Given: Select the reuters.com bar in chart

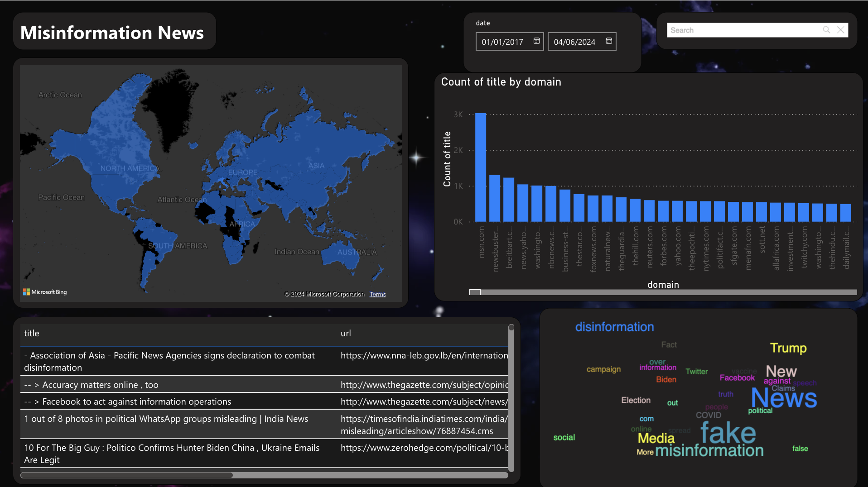Looking at the screenshot, I should point(649,211).
